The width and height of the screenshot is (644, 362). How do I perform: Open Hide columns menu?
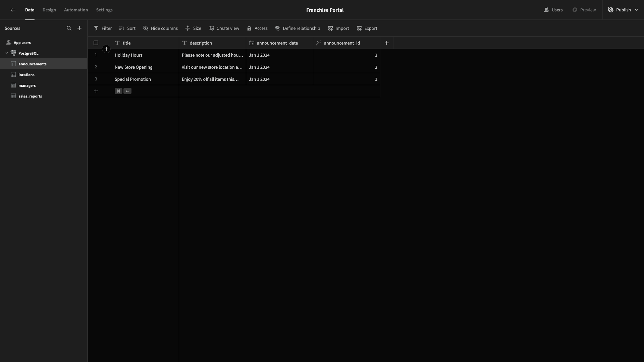click(x=160, y=28)
